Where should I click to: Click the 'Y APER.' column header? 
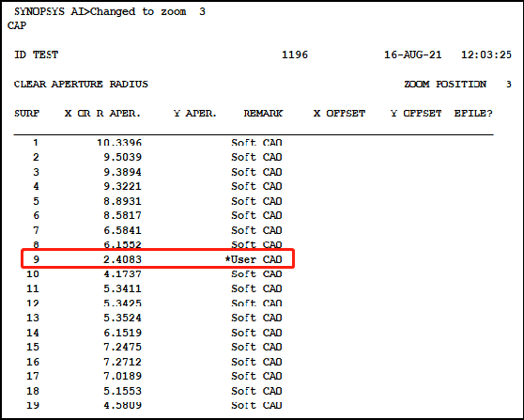pyautogui.click(x=195, y=114)
